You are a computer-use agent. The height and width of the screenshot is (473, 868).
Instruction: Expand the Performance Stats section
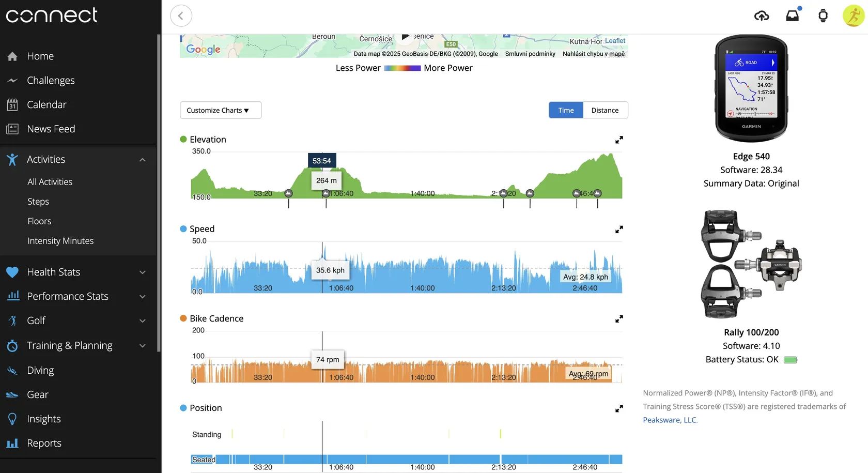143,297
